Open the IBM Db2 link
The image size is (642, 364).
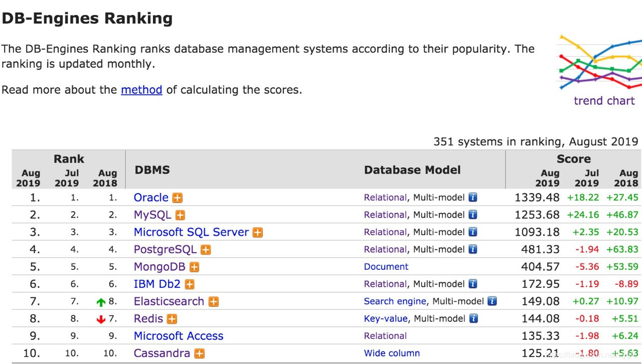point(157,284)
